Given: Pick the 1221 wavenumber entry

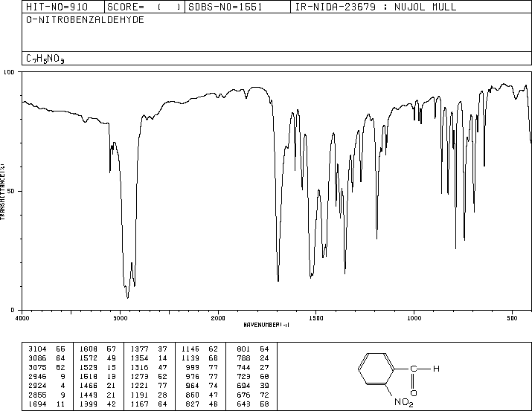Looking at the screenshot, I should point(139,386).
